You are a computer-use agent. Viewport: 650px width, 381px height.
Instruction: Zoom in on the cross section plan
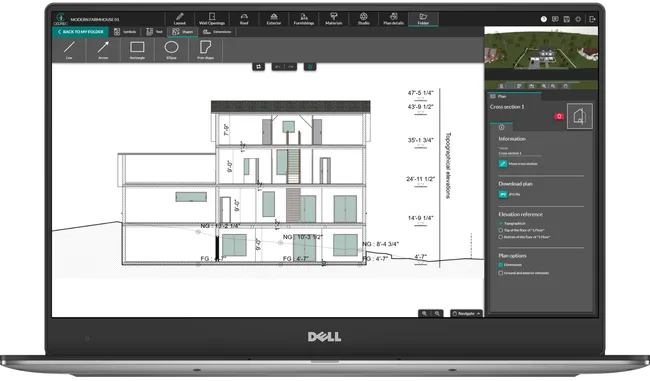[x=424, y=313]
